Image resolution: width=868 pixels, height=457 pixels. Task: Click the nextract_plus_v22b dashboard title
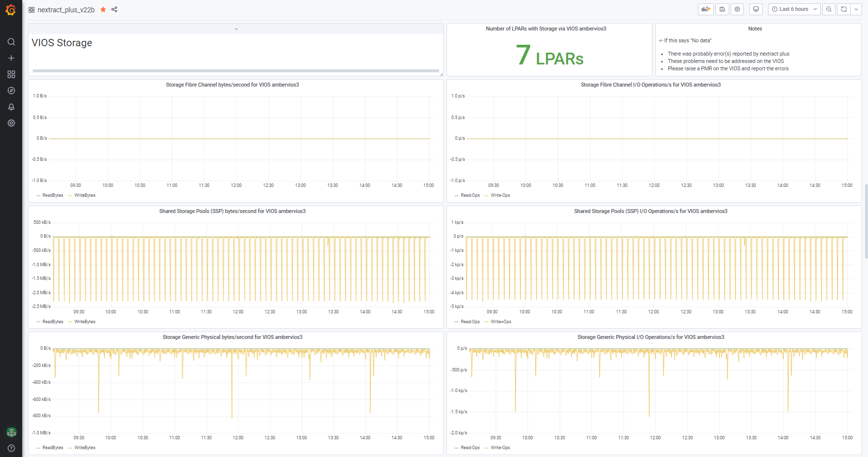coord(66,10)
